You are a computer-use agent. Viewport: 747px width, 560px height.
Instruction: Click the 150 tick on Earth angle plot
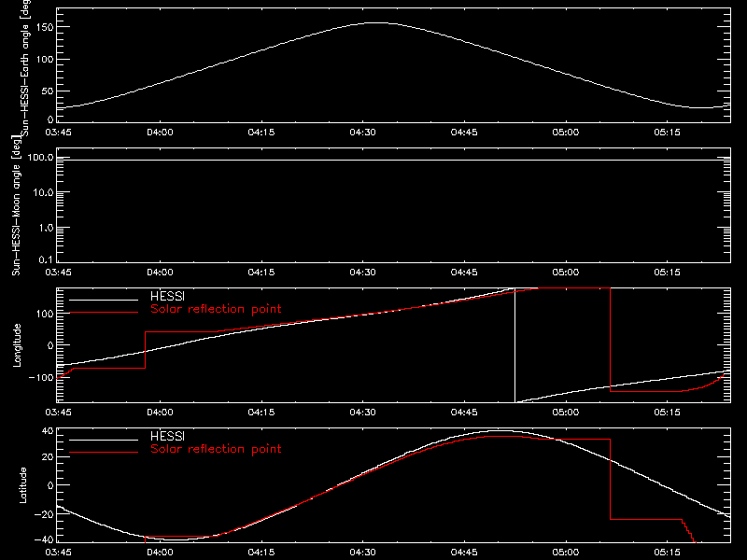coord(45,27)
